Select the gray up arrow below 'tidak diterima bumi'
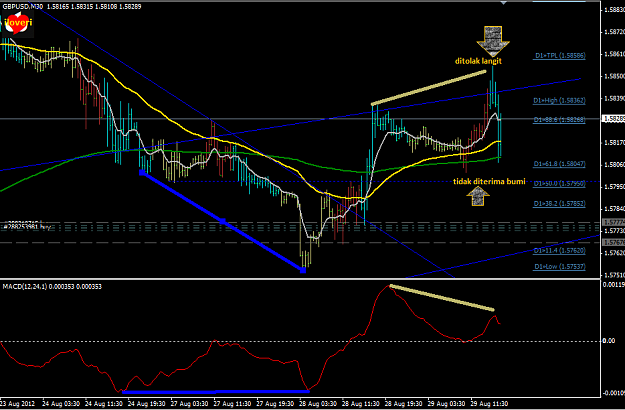625x410 pixels. click(x=478, y=196)
